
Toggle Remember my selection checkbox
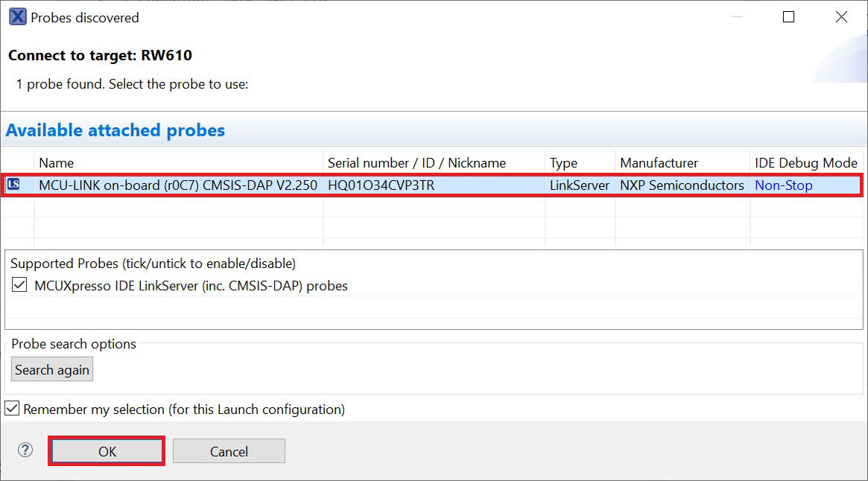[12, 409]
